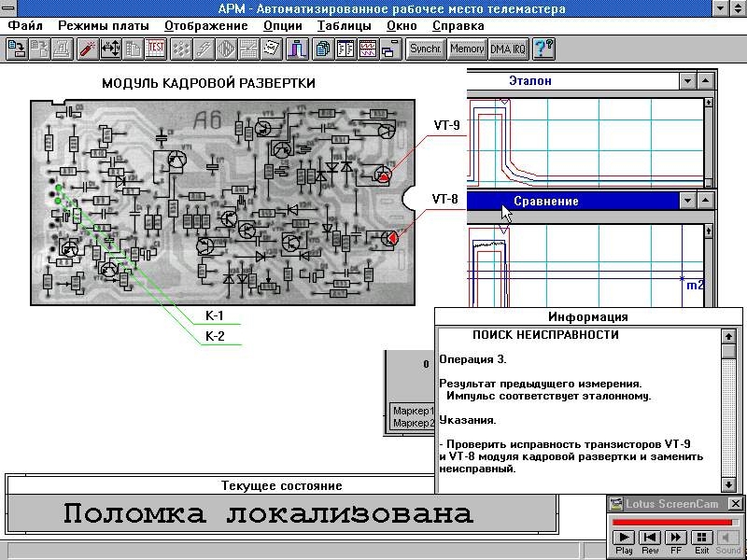The image size is (747, 560).
Task: Click the ScreenCam Sound button
Action: tap(728, 538)
